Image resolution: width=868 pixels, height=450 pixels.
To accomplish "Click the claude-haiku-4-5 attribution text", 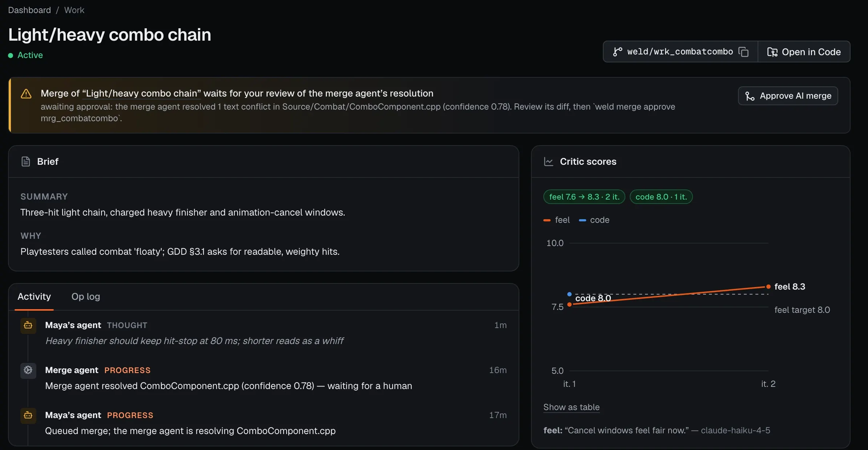I will click(735, 430).
